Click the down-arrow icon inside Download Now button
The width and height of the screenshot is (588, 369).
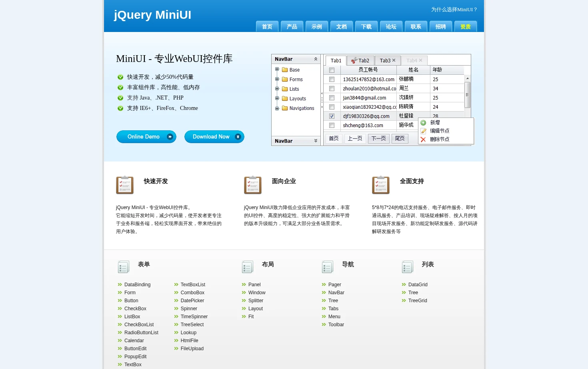(238, 137)
